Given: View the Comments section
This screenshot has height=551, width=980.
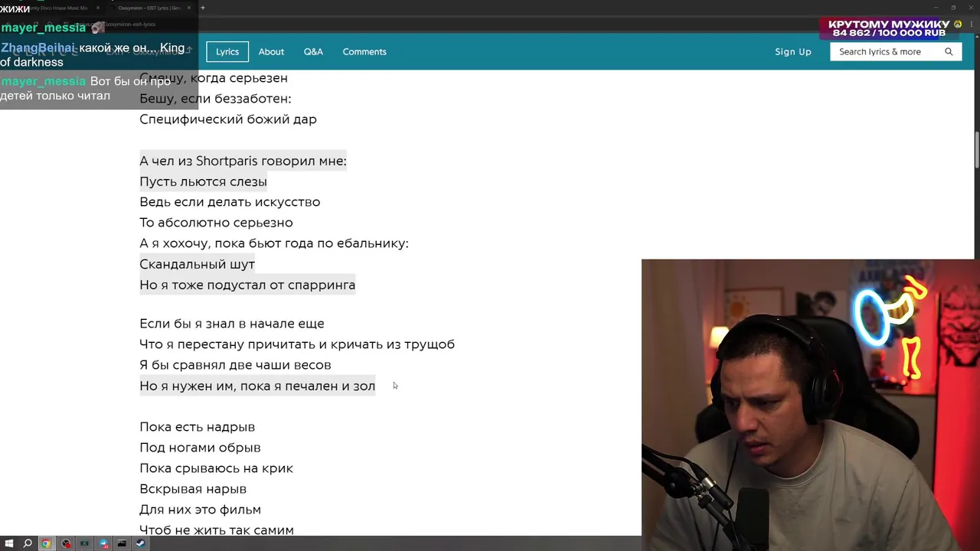Looking at the screenshot, I should [x=364, y=52].
